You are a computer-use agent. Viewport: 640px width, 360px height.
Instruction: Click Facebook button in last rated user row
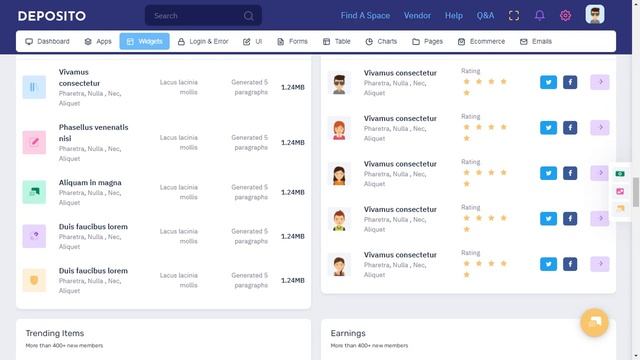570,264
